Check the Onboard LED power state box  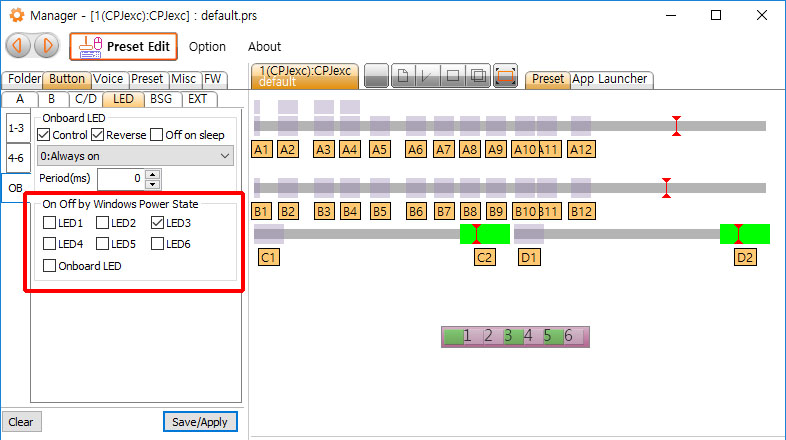50,266
